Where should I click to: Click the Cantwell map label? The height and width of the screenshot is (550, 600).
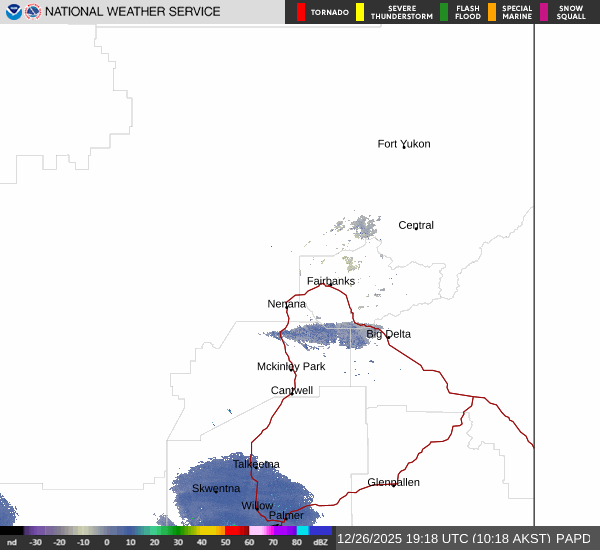[x=292, y=390]
